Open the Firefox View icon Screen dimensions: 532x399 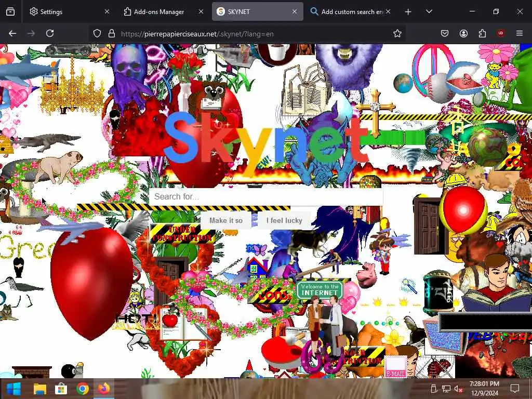pos(10,11)
